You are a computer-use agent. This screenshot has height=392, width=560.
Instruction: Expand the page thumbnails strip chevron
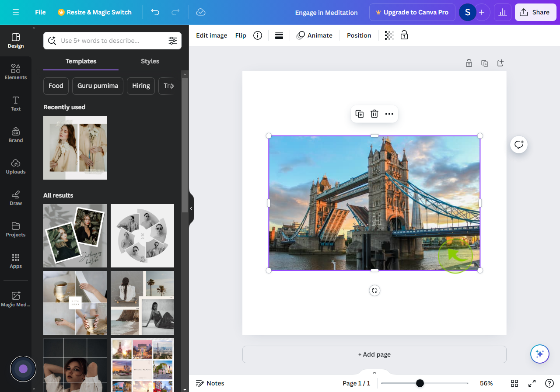374,373
